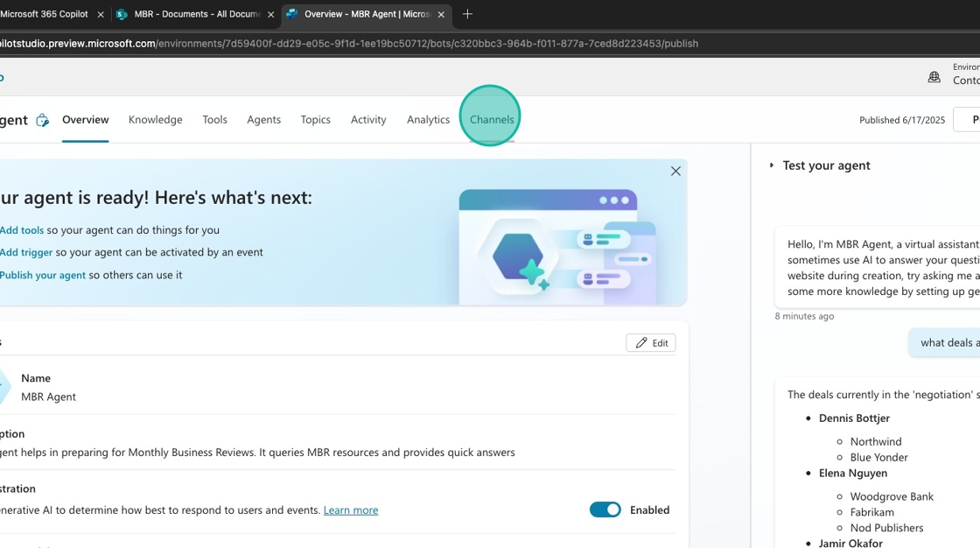980x548 pixels.
Task: Collapse the Test your agent panel
Action: pyautogui.click(x=771, y=165)
